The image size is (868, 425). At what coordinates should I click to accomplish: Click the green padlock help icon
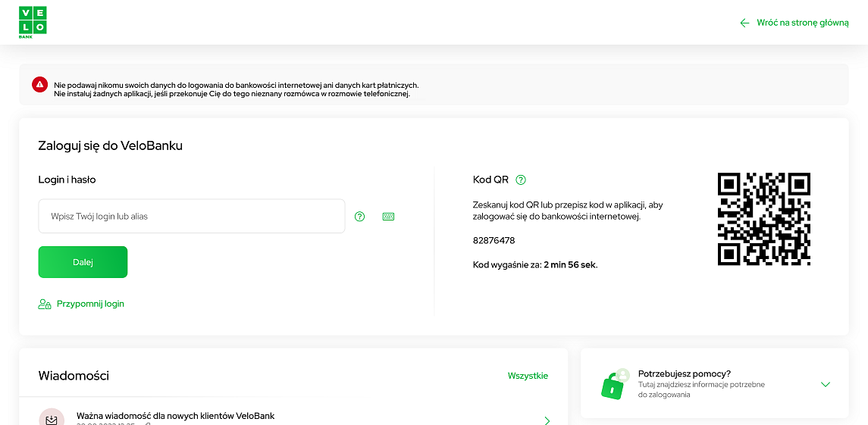615,383
